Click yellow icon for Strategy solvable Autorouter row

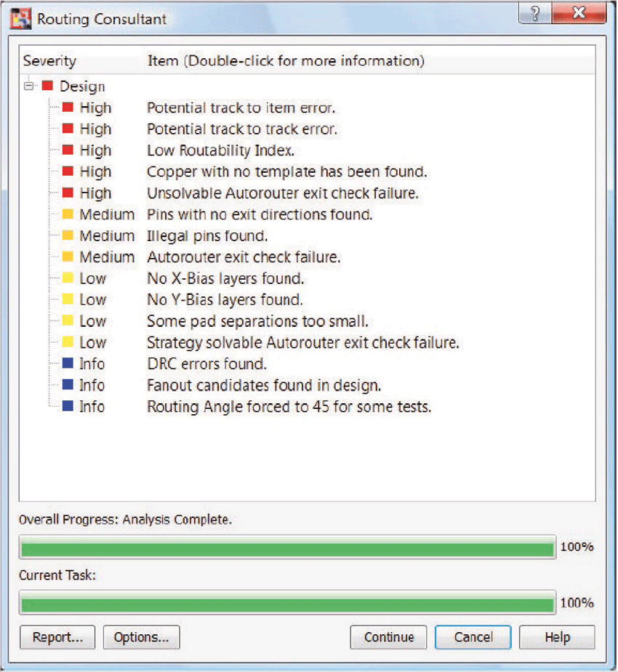click(x=68, y=342)
